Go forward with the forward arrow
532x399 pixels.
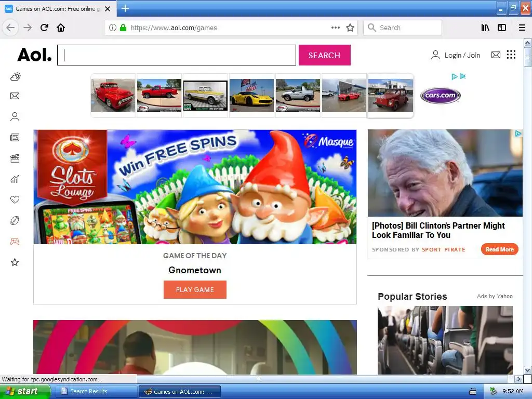point(28,28)
